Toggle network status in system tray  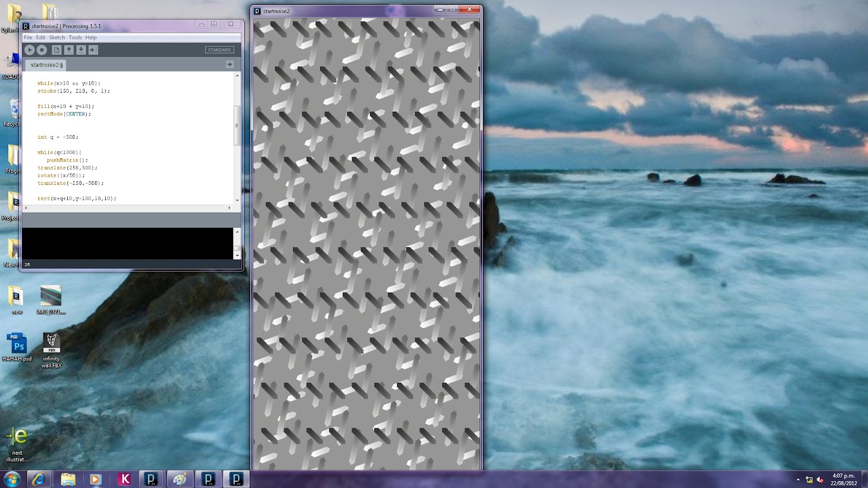click(809, 480)
